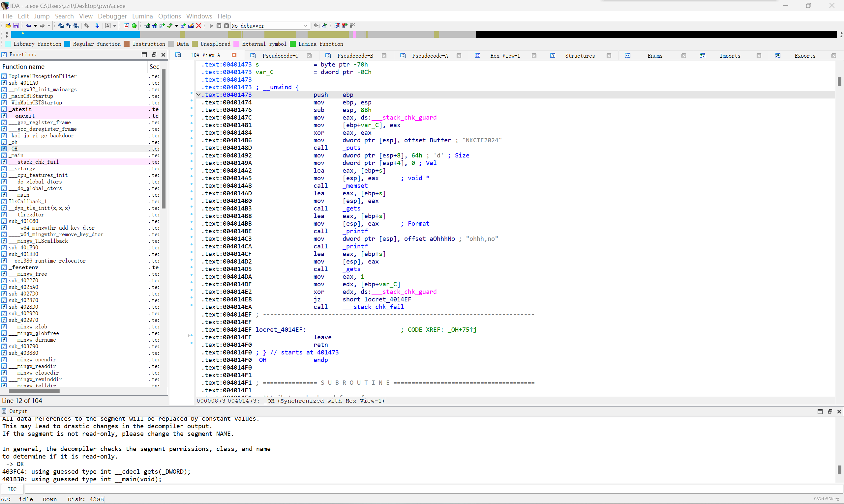Switch to the Pseudocode-A tab
Viewport: 844px width, 504px height.
pyautogui.click(x=430, y=55)
